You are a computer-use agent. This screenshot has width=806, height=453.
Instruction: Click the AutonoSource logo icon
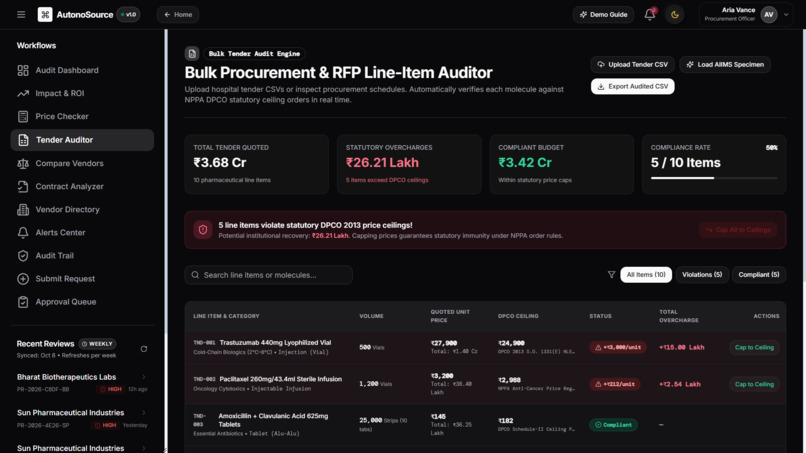point(45,14)
